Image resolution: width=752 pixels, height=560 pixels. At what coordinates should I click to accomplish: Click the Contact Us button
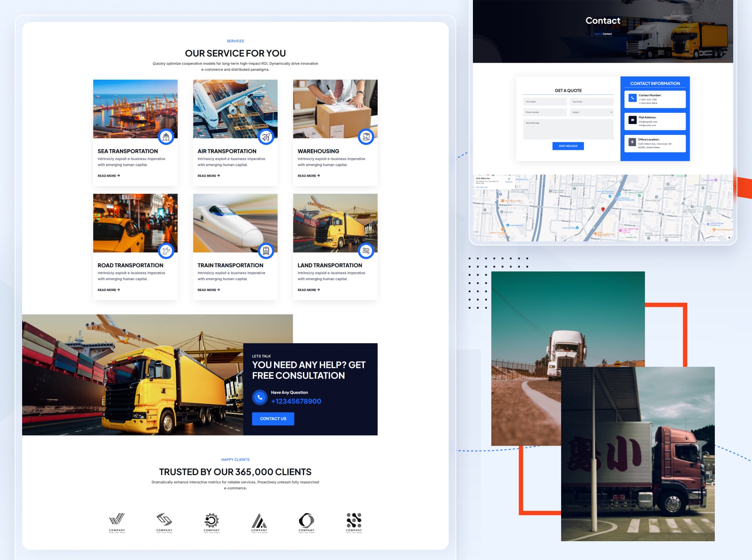273,419
